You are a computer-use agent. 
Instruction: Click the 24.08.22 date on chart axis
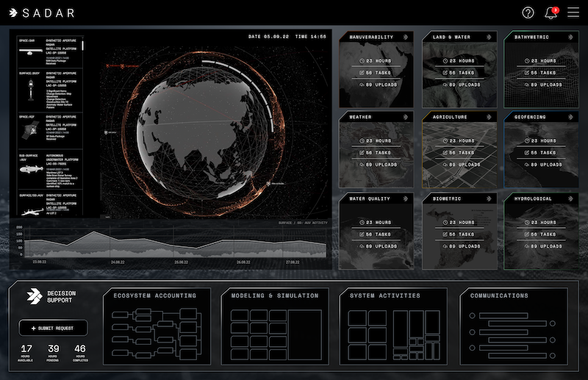coord(118,262)
